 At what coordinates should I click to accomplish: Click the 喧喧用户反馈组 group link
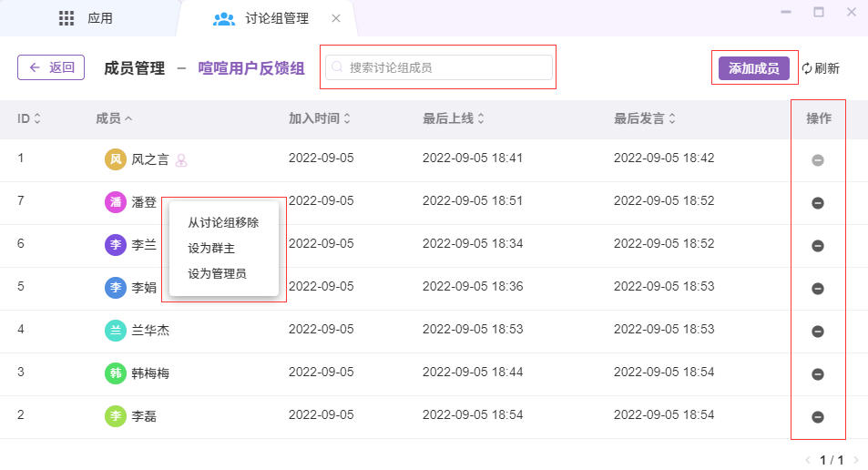tap(251, 68)
